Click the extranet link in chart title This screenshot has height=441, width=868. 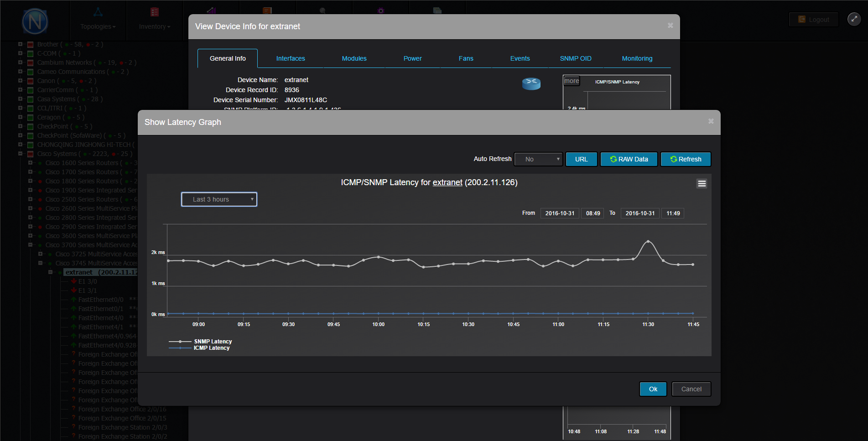click(447, 182)
